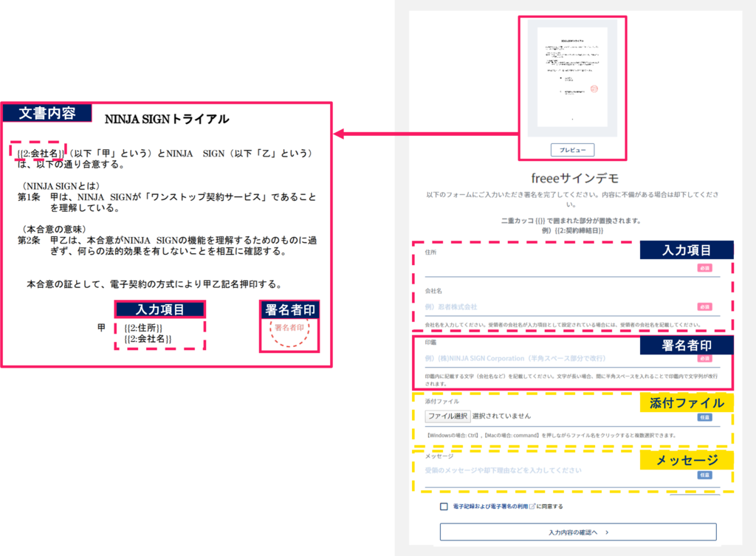Click the 会社名 input field

[572, 306]
